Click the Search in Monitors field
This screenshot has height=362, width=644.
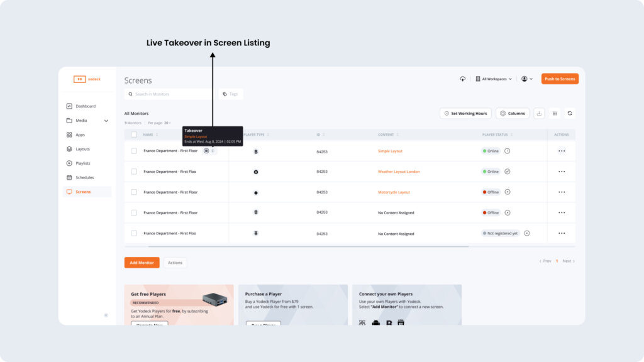tap(170, 94)
